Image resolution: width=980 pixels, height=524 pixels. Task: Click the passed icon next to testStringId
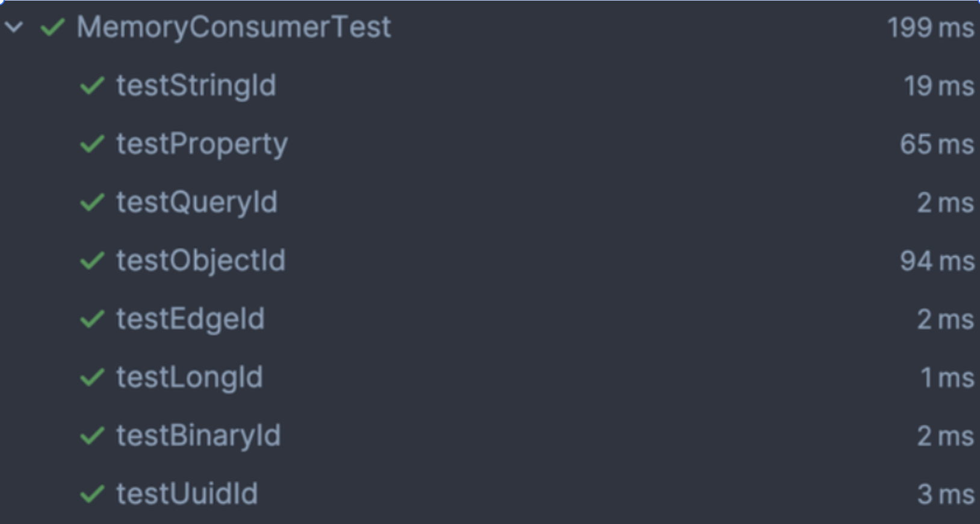point(92,86)
